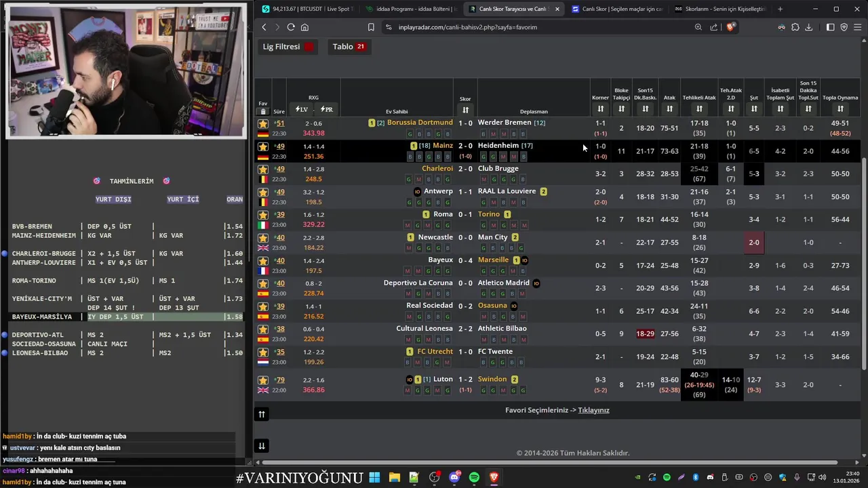The width and height of the screenshot is (868, 488).
Task: Open the Swindon team name link
Action: coord(492,380)
